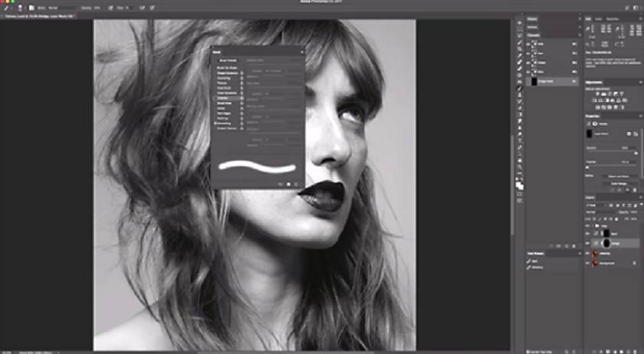Load selection from mask in Properties
The image size is (644, 354).
[612, 190]
